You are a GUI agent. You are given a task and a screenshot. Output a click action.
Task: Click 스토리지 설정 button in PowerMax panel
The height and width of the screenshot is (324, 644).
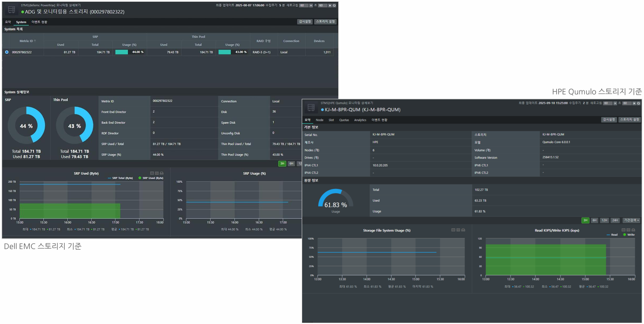click(325, 21)
